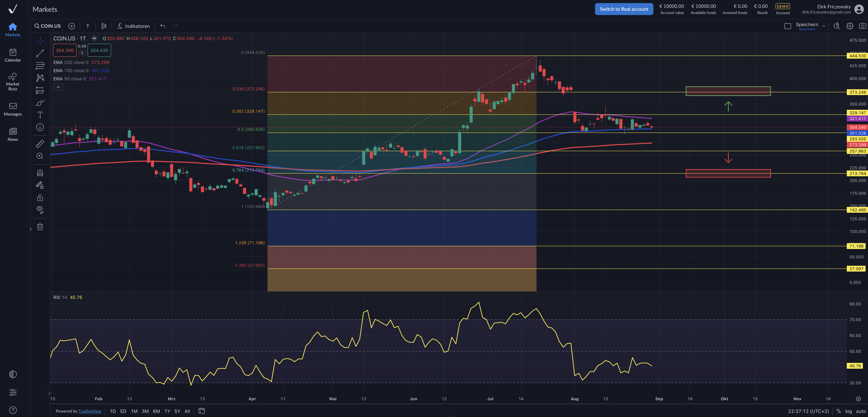Image resolution: width=868 pixels, height=417 pixels.
Task: Select the Trend Line drawing tool
Action: (x=40, y=53)
